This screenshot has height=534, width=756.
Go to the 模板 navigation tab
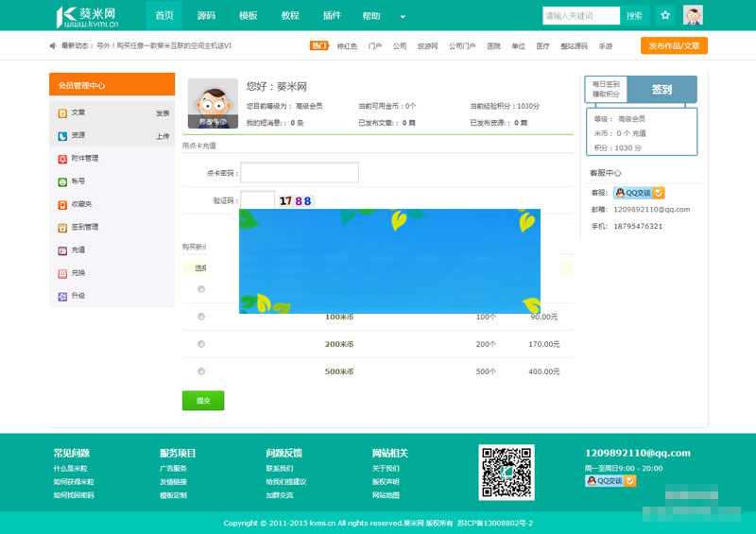248,16
